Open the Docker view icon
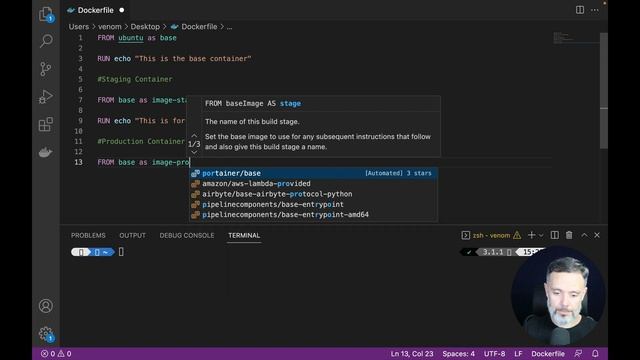640x360 pixels. pyautogui.click(x=46, y=152)
